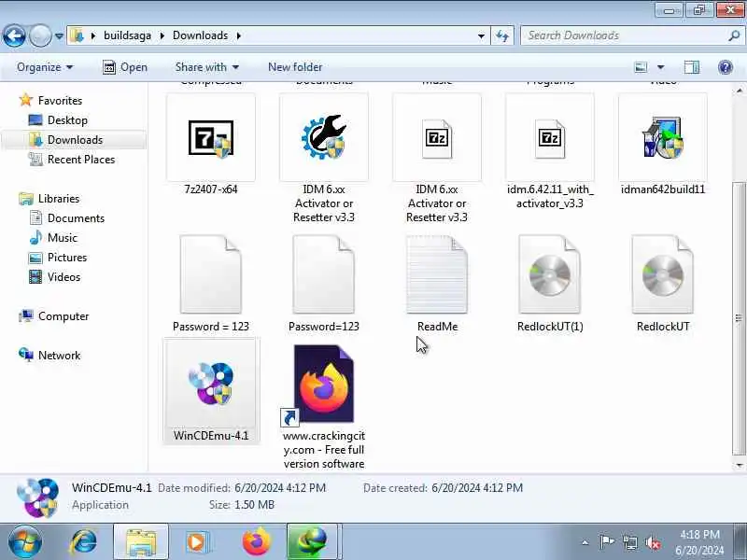The height and width of the screenshot is (560, 747).
Task: Select the ReadMe text file icon
Action: [436, 274]
